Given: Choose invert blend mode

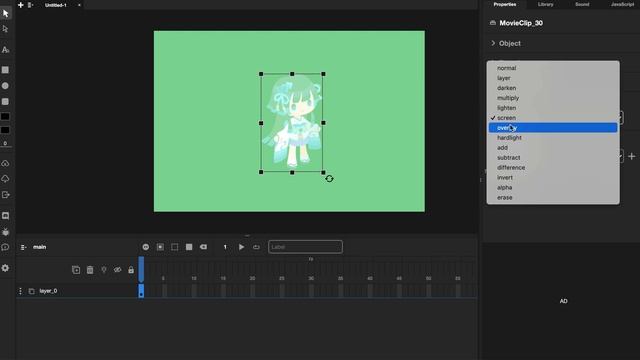Looking at the screenshot, I should [x=553, y=178].
